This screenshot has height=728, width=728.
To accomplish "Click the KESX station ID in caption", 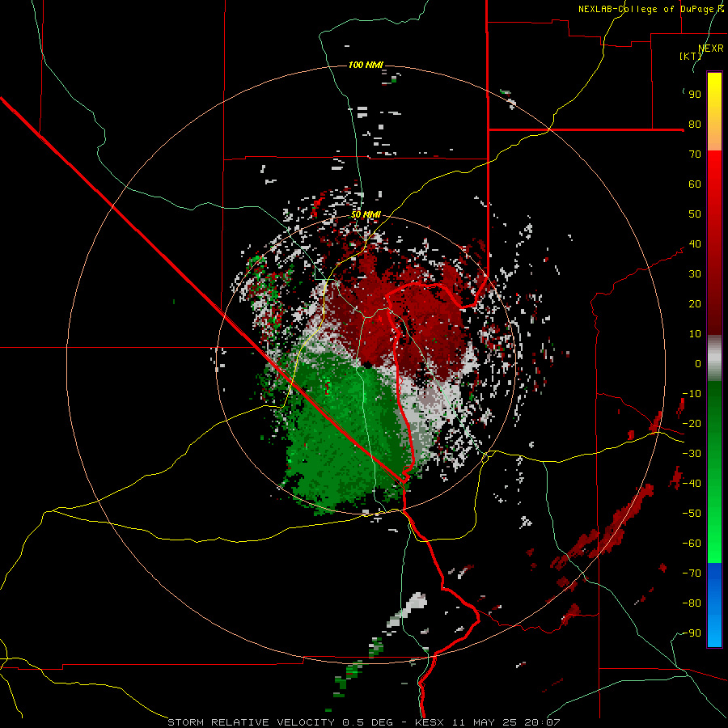I will coord(429,722).
